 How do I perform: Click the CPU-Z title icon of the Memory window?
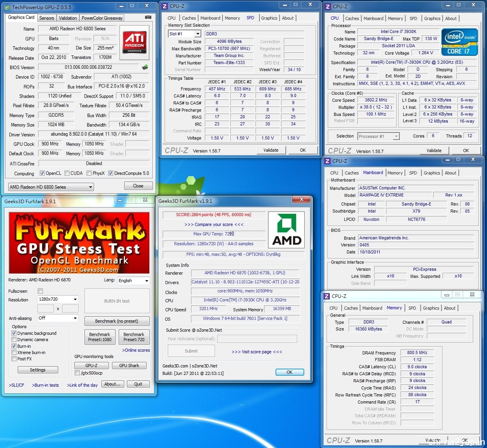click(327, 296)
